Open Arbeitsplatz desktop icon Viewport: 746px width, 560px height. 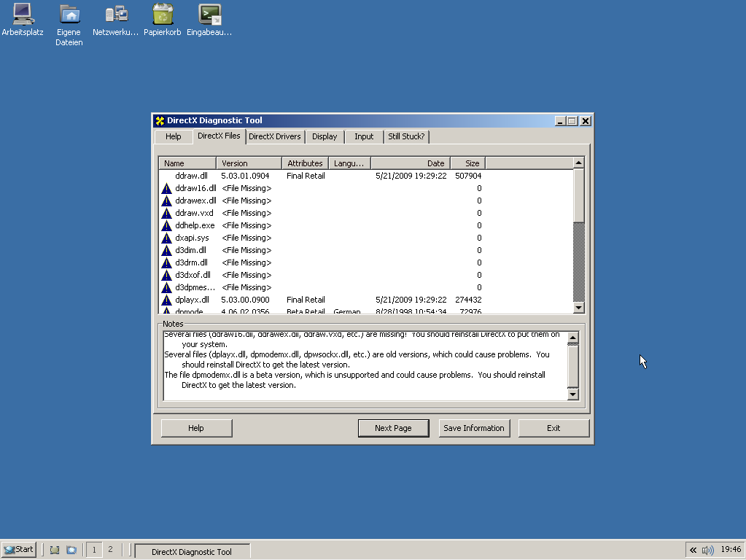click(23, 15)
